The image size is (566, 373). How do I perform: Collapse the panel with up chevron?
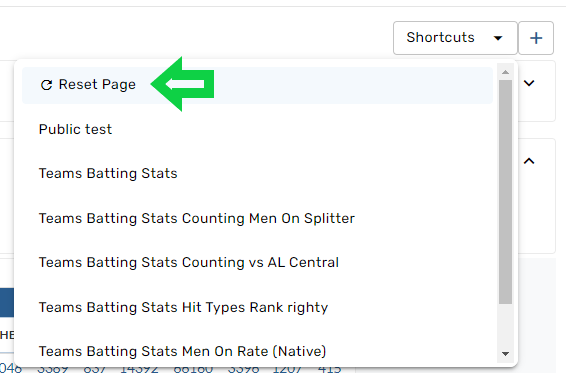pos(529,161)
